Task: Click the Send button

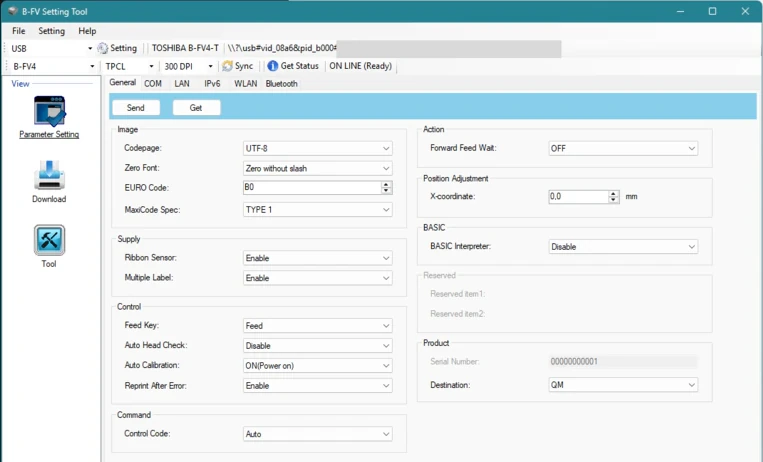Action: [x=136, y=108]
